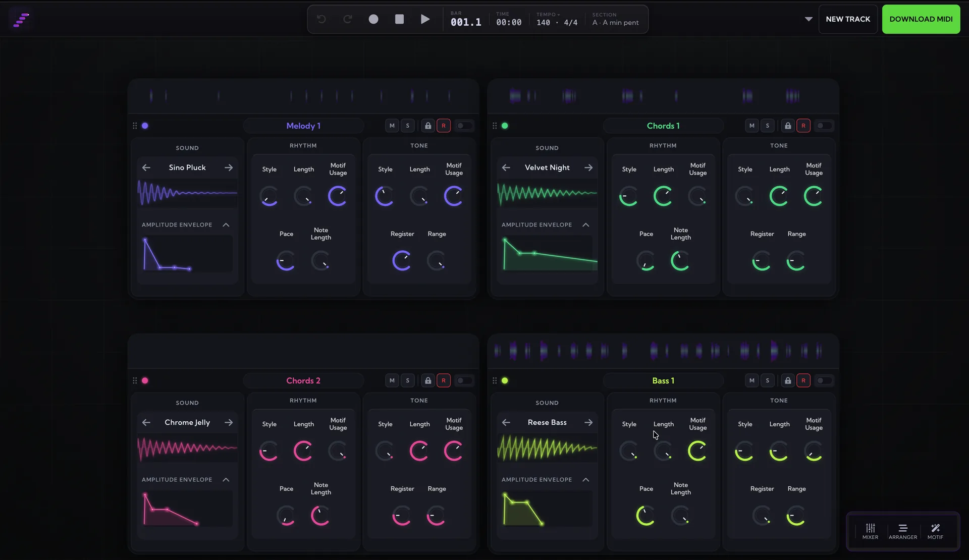Click Melody 1 Tone Register knob
969x560 pixels.
point(402,261)
